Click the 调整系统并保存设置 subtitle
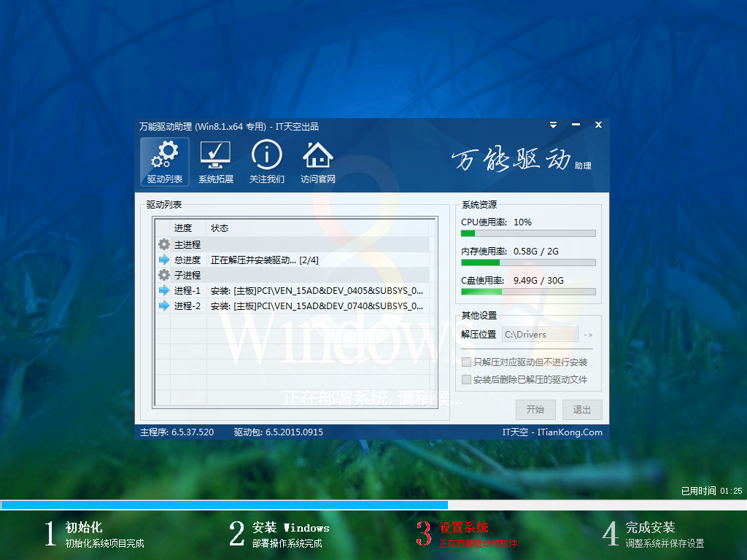The image size is (747, 560). 665,543
